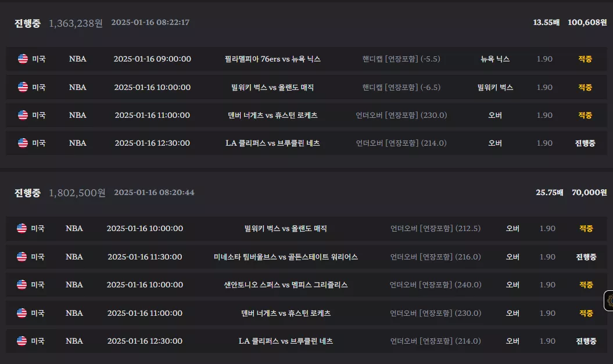The height and width of the screenshot is (364, 613).
Task: Click the 13.55배 total odds value
Action: [546, 23]
